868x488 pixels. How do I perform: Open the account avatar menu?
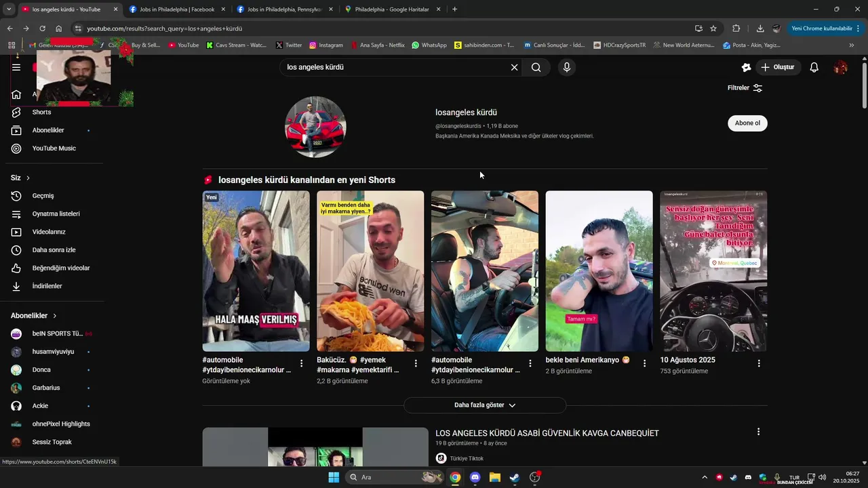840,67
